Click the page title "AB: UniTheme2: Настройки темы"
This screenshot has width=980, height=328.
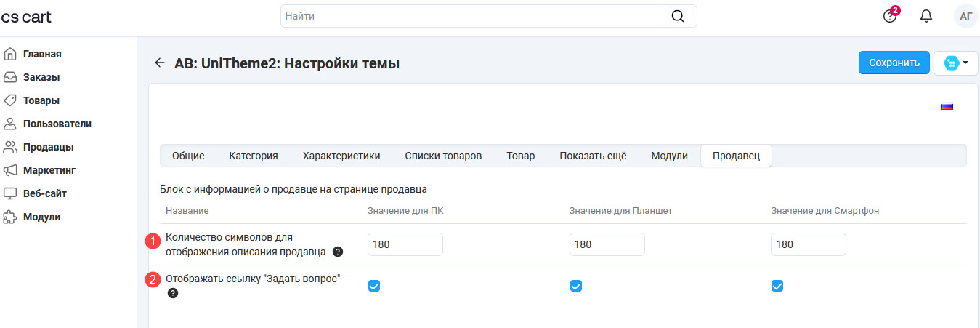287,63
